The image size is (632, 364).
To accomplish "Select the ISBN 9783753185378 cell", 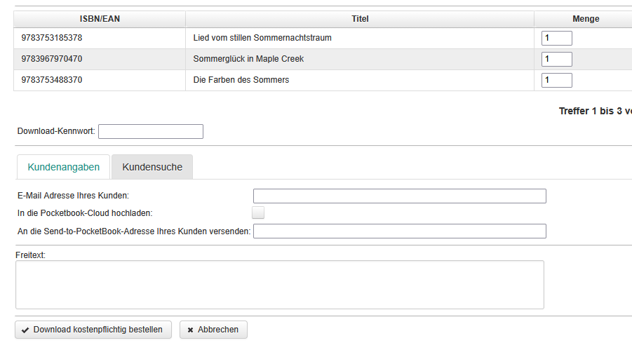I will [52, 38].
